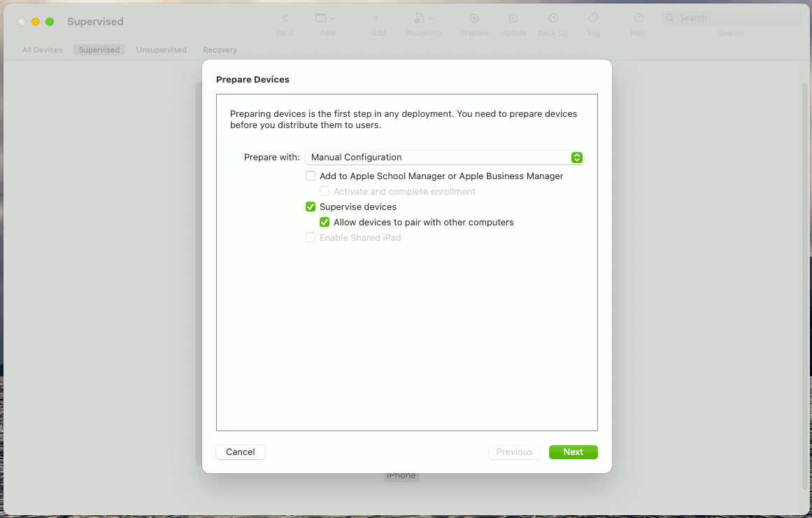
Task: Disable the Supervise devices checkbox
Action: pos(311,206)
